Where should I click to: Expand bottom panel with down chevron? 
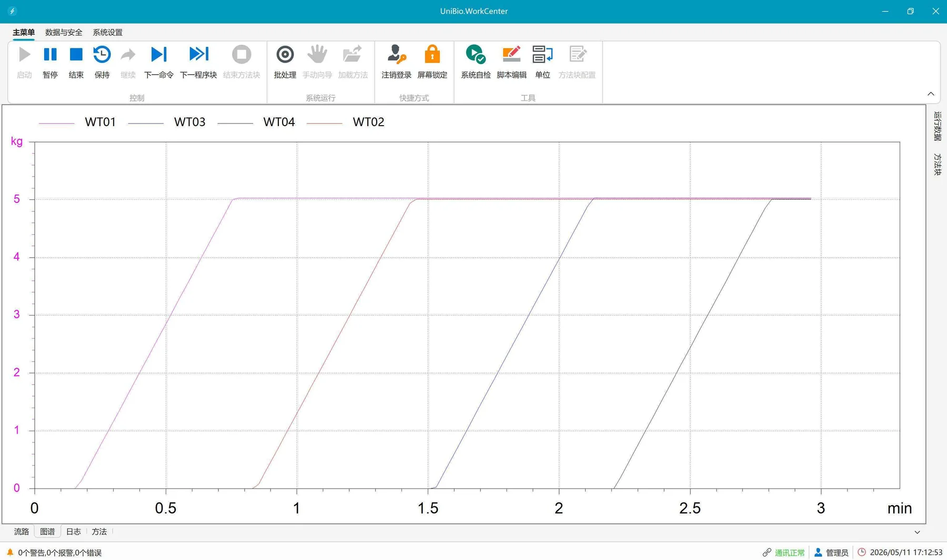point(917,532)
